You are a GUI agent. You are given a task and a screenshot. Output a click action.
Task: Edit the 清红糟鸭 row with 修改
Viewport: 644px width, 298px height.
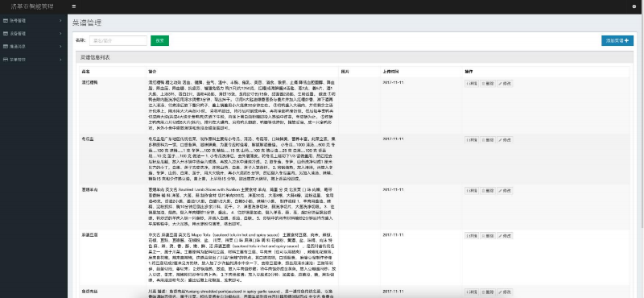coord(505,84)
